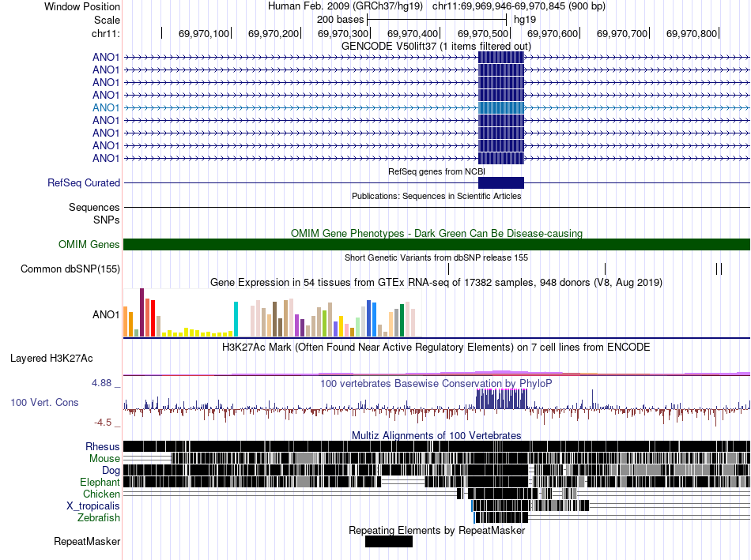
Task: Click the 4.88 PhyloP maximum value
Action: click(101, 383)
